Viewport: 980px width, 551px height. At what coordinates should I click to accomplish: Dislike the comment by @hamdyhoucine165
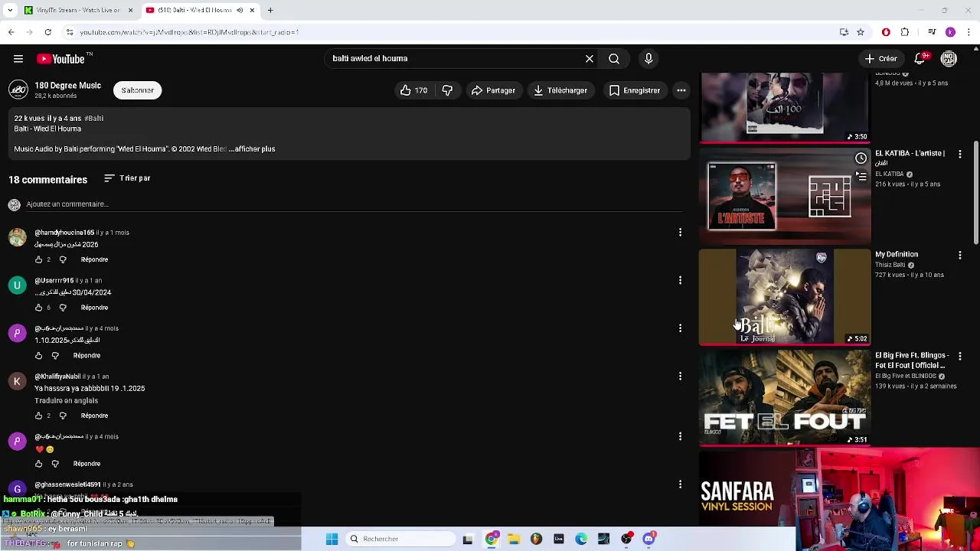pos(63,259)
